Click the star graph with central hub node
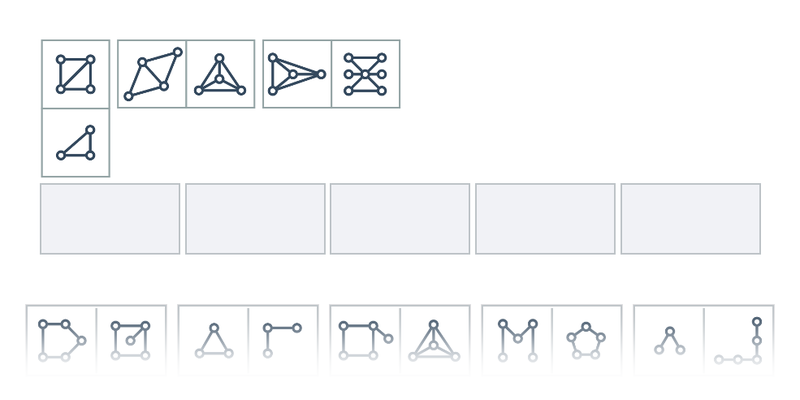This screenshot has height=400, width=800. tap(366, 74)
